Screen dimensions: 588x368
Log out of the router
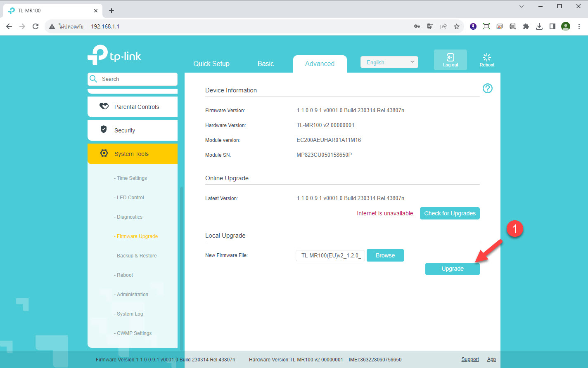[x=450, y=60]
